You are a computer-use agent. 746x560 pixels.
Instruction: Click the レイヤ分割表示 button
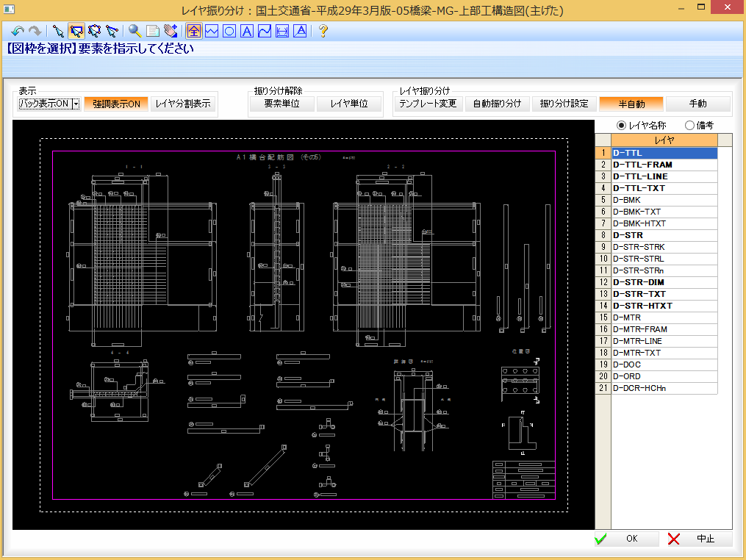pyautogui.click(x=183, y=104)
